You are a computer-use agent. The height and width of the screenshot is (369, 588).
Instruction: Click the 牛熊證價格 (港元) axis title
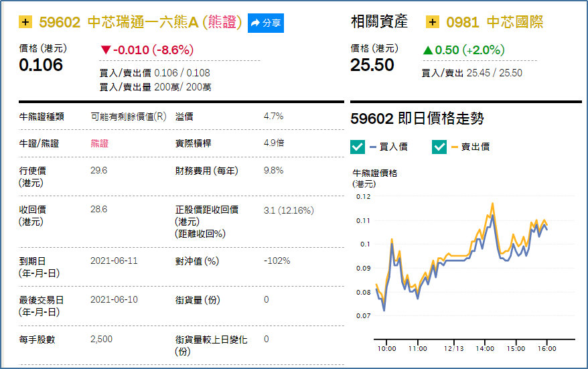click(374, 178)
